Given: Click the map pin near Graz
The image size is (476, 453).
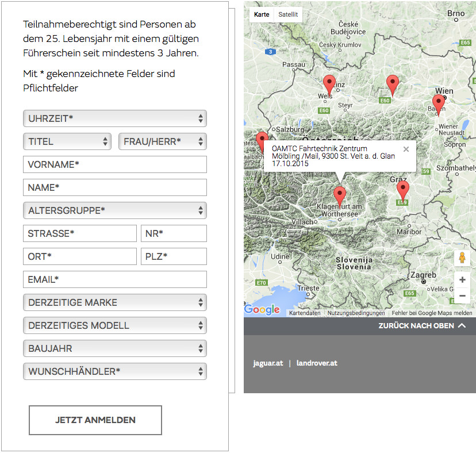Looking at the screenshot, I should pyautogui.click(x=402, y=191).
